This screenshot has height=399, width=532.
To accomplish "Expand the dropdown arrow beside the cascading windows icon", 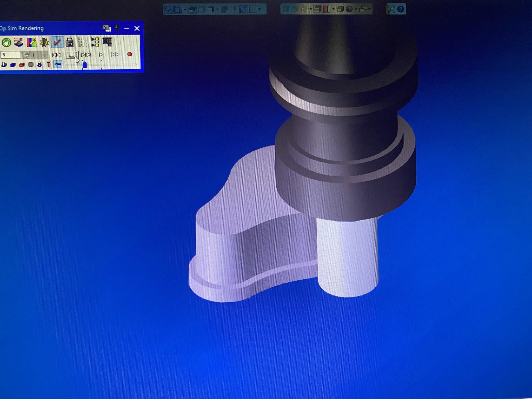I will coord(369,10).
